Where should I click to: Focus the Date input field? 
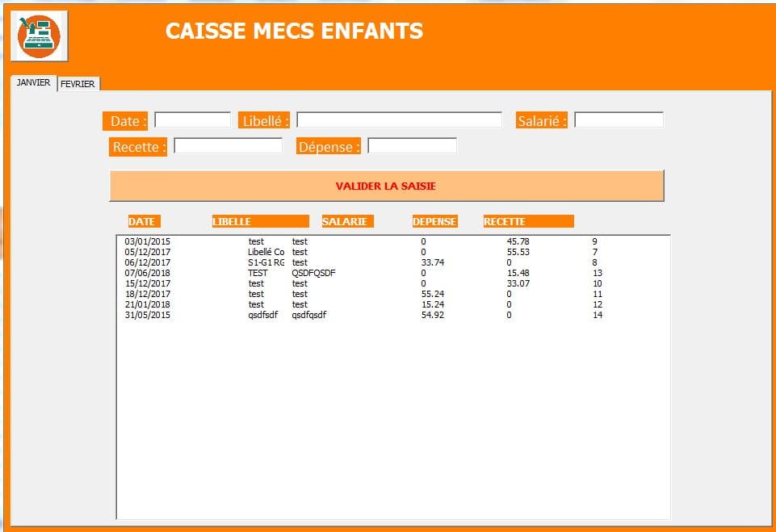click(x=192, y=119)
